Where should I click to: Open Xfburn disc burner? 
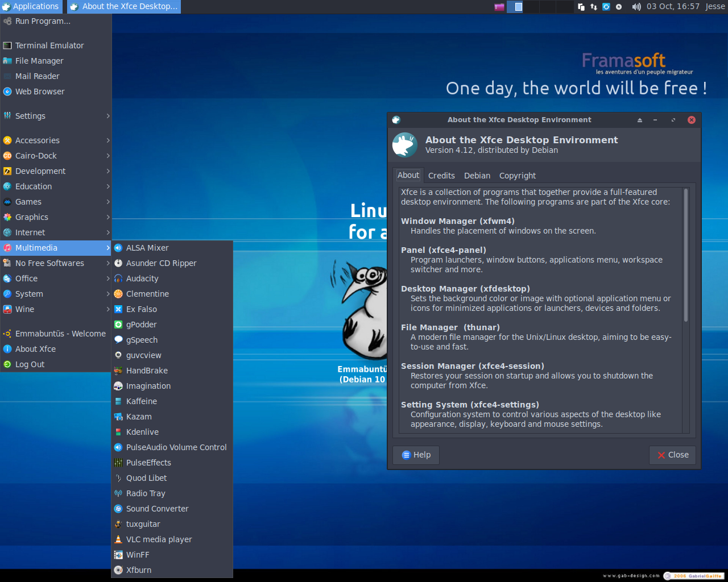point(172,570)
